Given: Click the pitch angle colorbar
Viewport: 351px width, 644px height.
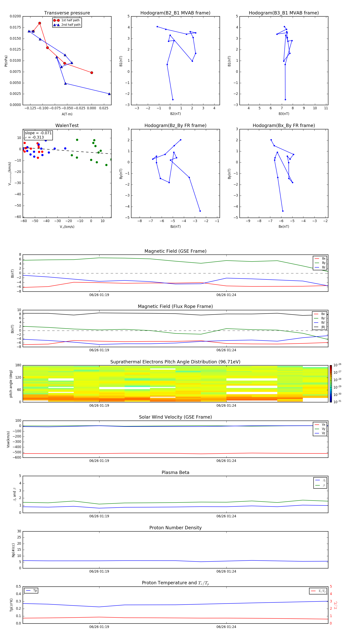Looking at the screenshot, I should click(331, 384).
